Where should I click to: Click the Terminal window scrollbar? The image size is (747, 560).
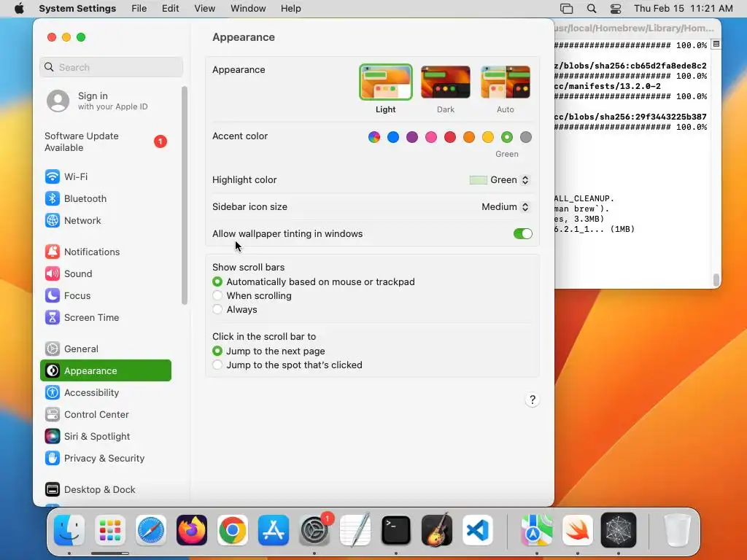coord(716,280)
